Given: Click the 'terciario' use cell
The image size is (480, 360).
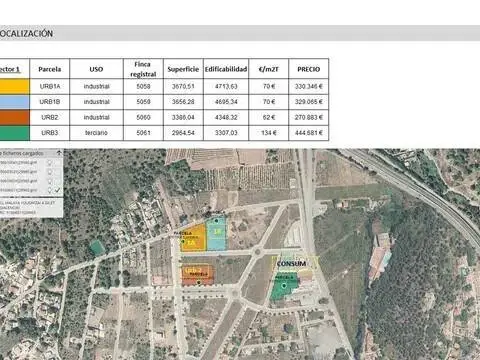Looking at the screenshot, I should 96,133.
